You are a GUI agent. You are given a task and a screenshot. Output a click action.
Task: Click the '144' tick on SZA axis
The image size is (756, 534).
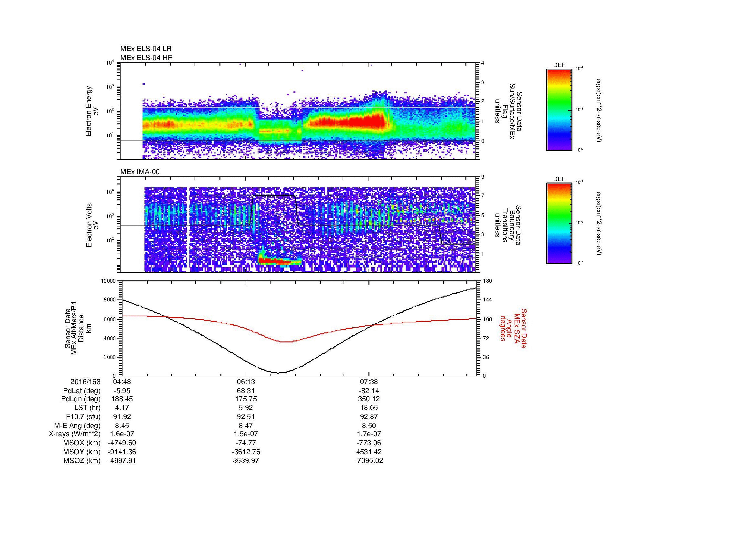coord(487,300)
